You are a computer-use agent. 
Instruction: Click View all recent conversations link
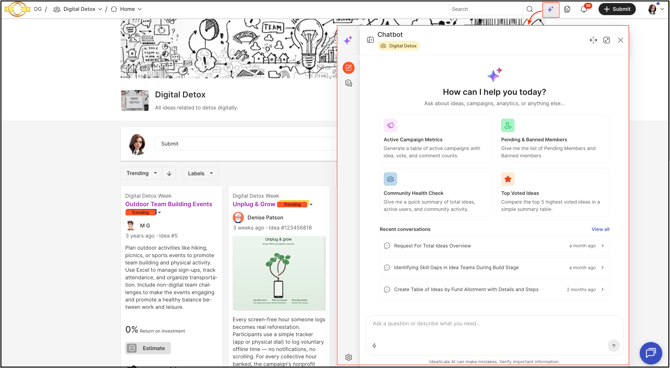click(600, 230)
